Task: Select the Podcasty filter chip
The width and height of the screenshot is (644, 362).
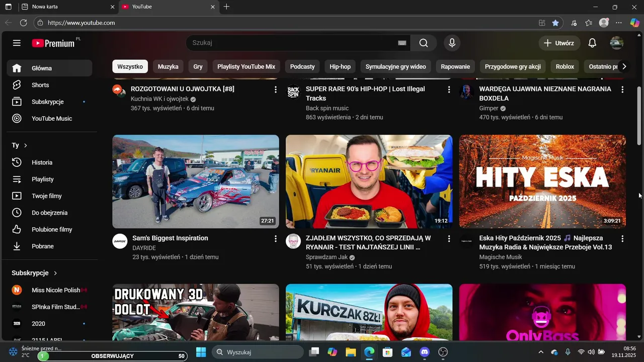Action: click(x=302, y=66)
